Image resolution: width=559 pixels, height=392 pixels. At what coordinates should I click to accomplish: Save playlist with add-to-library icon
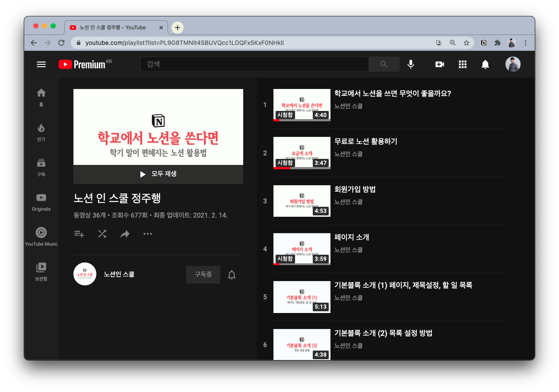(x=79, y=234)
